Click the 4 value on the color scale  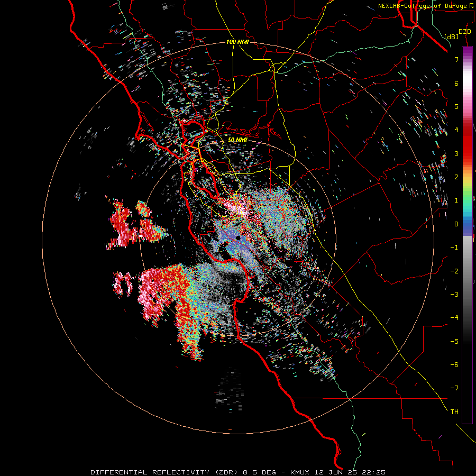[x=456, y=130]
